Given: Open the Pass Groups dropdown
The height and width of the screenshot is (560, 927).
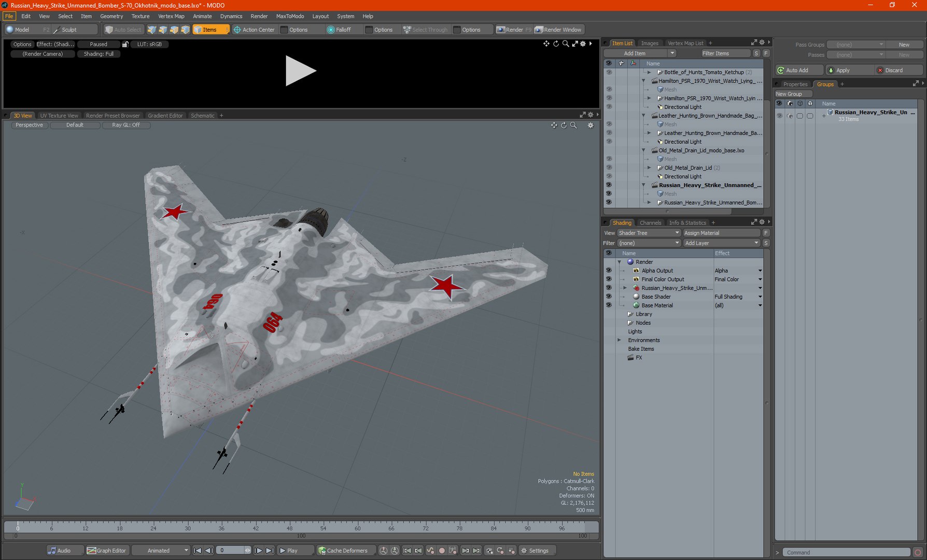Looking at the screenshot, I should point(855,45).
